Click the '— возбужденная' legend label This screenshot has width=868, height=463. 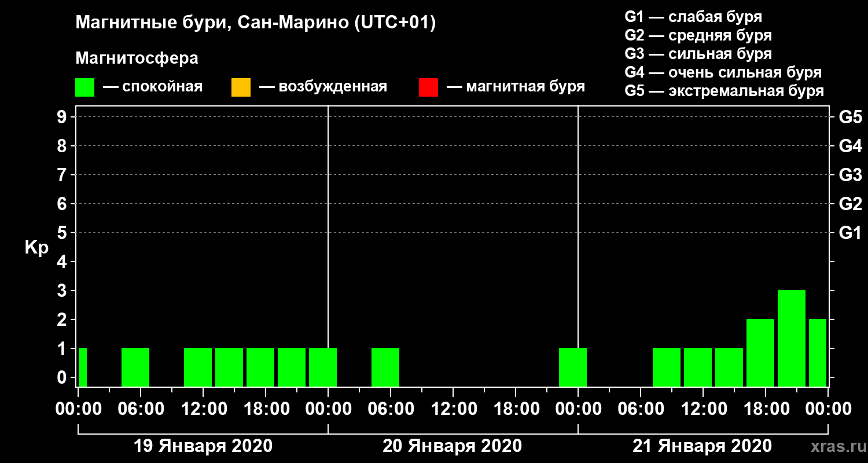tap(323, 87)
